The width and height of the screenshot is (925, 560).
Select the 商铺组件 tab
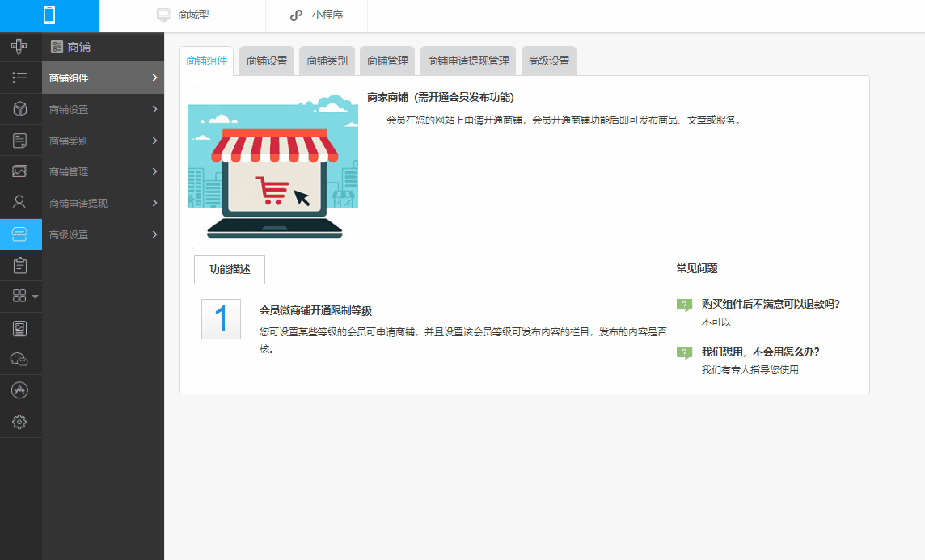click(x=206, y=61)
